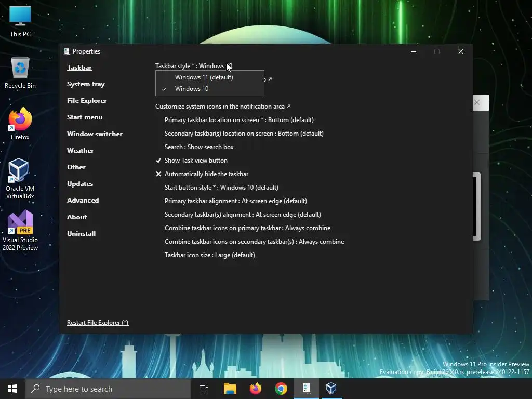Select the Firefox desktop shortcut

click(20, 124)
